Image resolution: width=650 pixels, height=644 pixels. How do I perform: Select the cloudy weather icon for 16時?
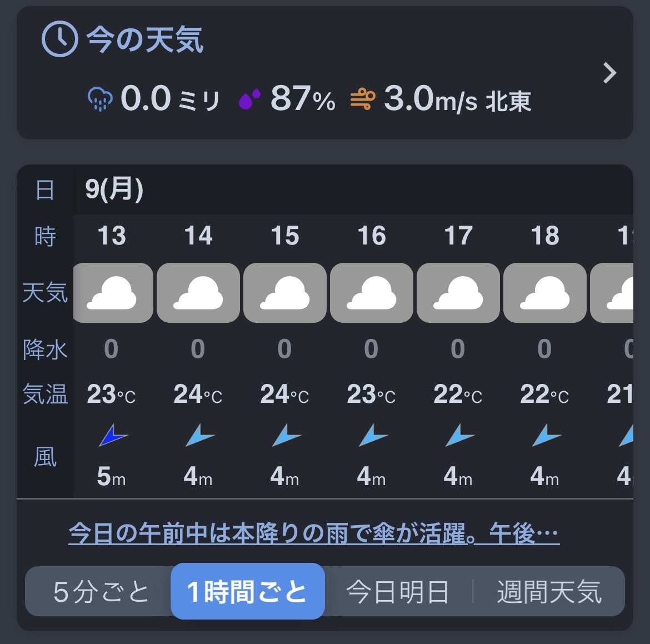[x=372, y=293]
